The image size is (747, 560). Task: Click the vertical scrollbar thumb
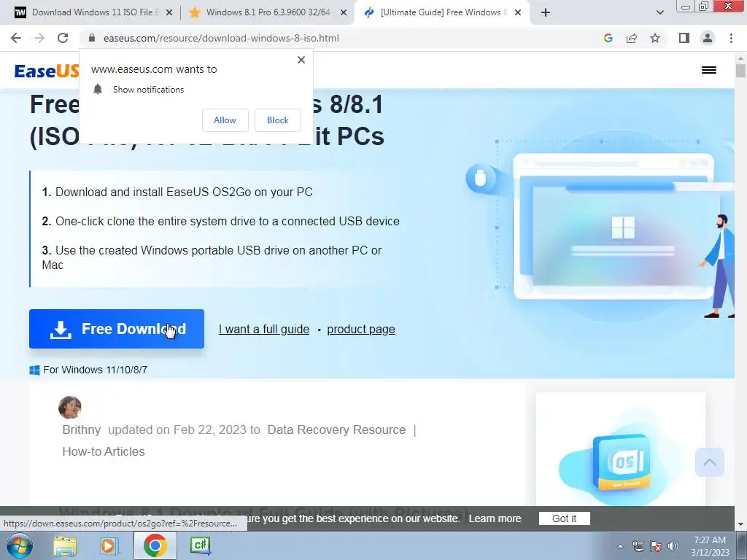point(740,71)
